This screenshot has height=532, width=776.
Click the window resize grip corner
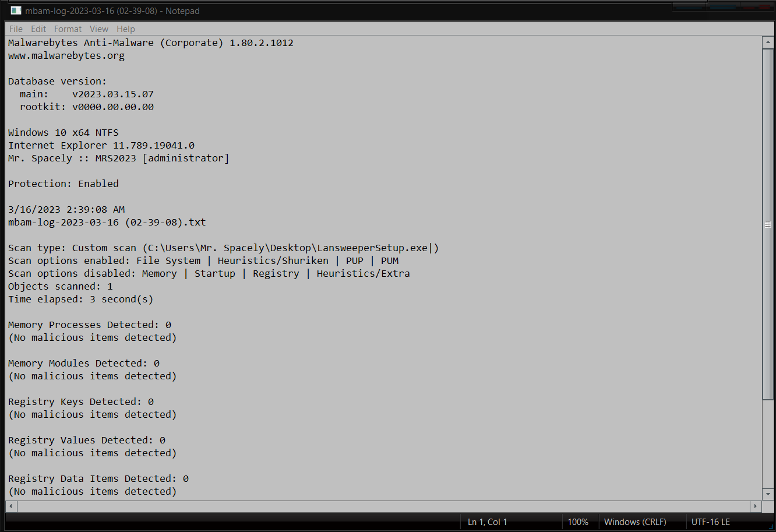[x=770, y=526]
